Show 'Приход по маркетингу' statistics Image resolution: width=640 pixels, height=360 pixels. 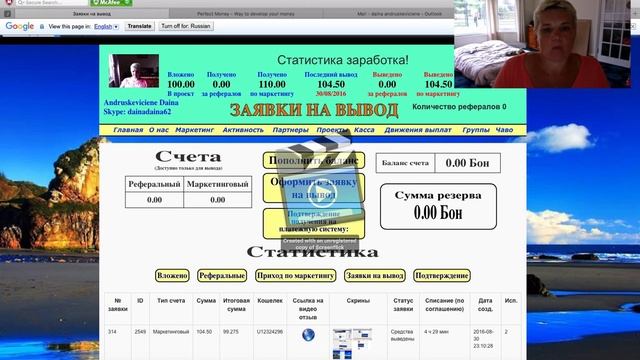coord(296,276)
